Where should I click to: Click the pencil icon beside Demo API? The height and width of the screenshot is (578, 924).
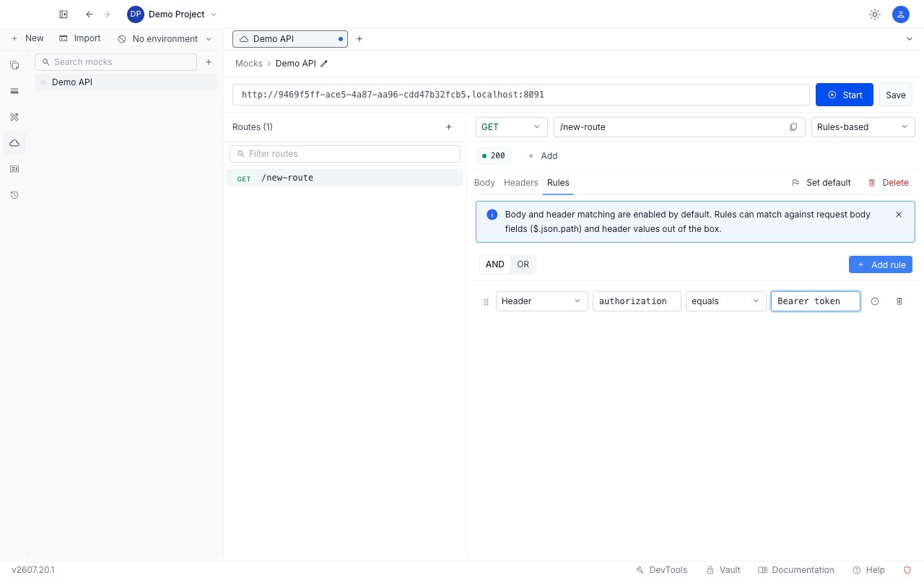(324, 64)
